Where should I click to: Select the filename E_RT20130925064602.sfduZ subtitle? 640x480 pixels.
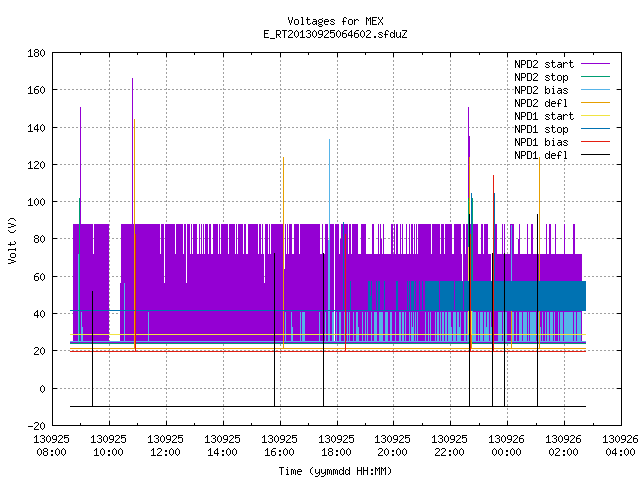tap(335, 34)
